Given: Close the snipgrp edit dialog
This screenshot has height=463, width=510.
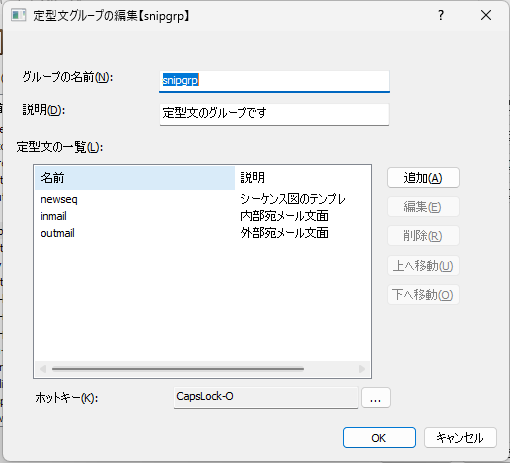Looking at the screenshot, I should pos(486,15).
